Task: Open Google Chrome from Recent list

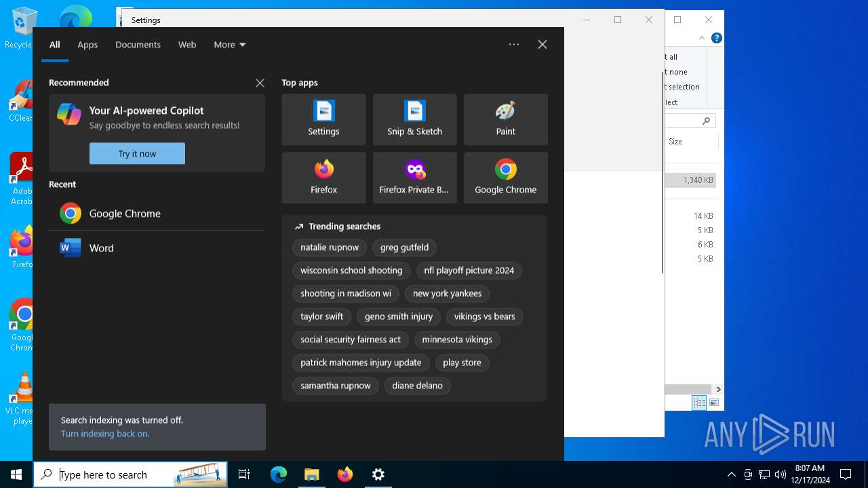Action: (x=157, y=213)
